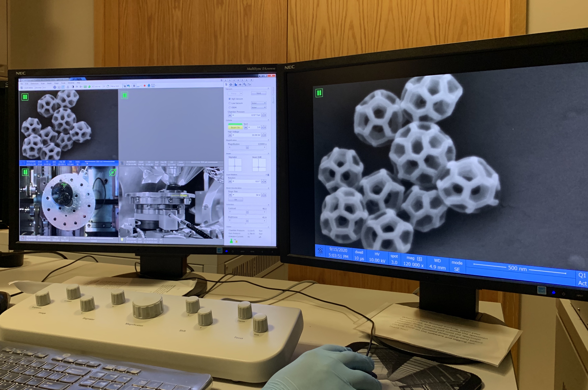Open user page list dropdown after 6
This screenshot has height=390, width=588.
click(252, 80)
